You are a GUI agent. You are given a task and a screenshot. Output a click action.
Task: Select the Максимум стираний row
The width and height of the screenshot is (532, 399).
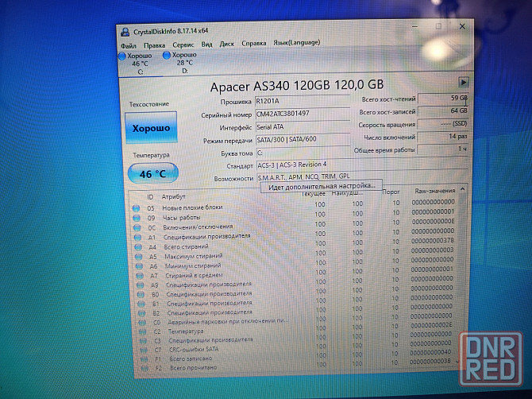[x=295, y=254]
